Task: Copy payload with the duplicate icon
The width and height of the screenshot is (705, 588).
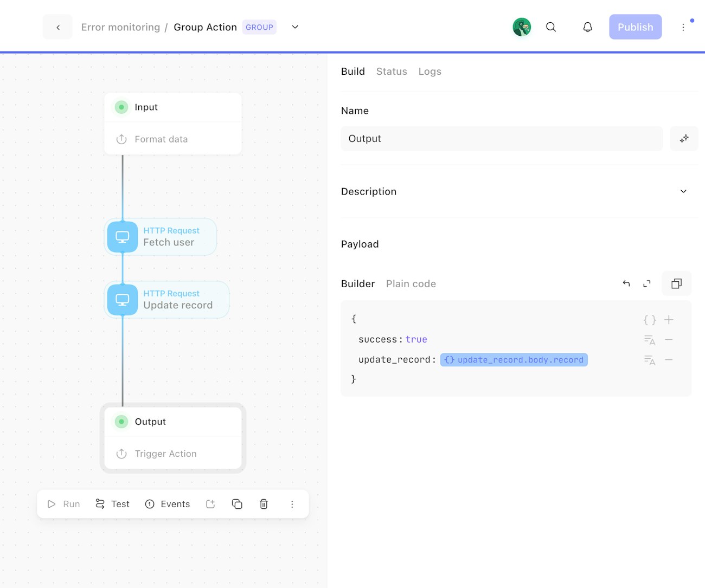Action: (x=676, y=283)
